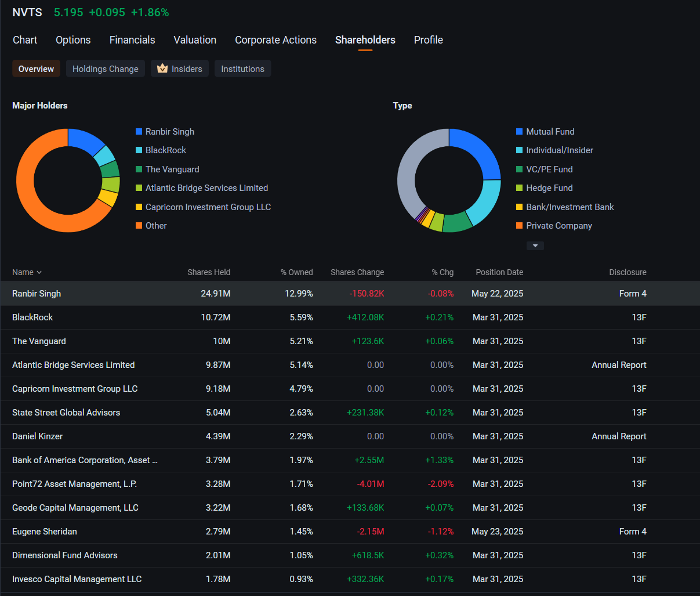
Task: Click the green VC/PE Fund legend square
Action: (x=520, y=169)
